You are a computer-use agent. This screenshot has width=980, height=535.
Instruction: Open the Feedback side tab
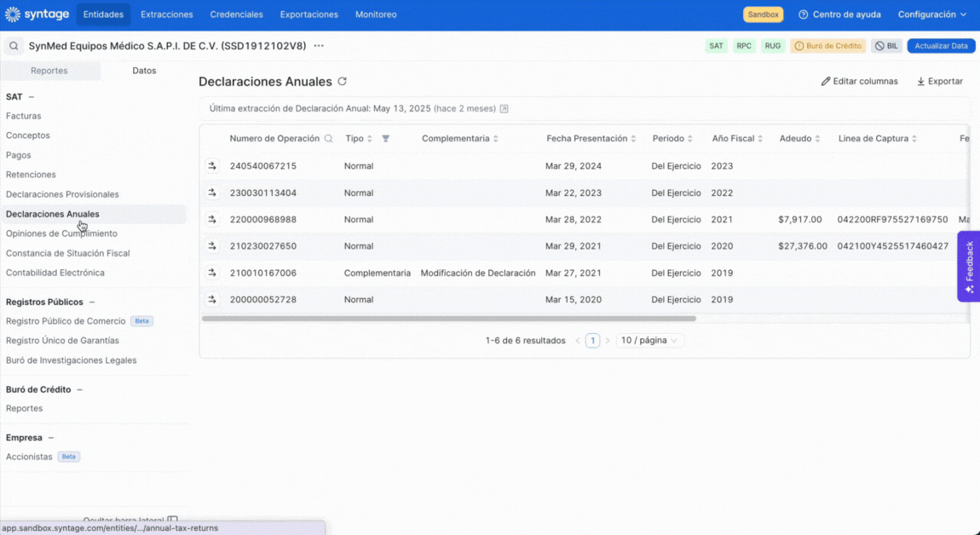969,267
